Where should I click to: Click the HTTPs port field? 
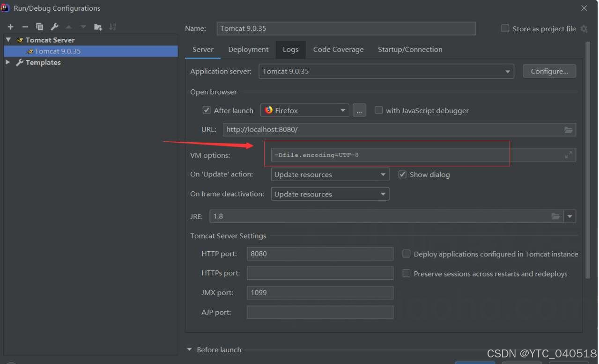(x=320, y=273)
